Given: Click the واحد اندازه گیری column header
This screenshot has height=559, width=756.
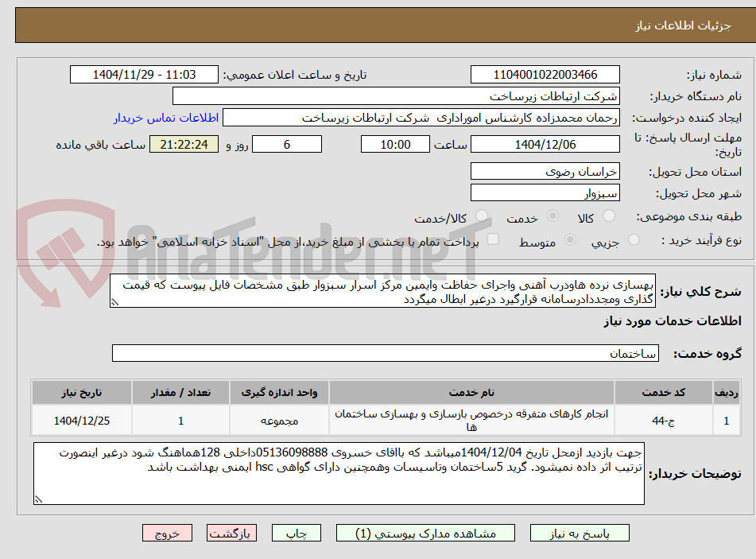Looking at the screenshot, I should coord(279,393).
